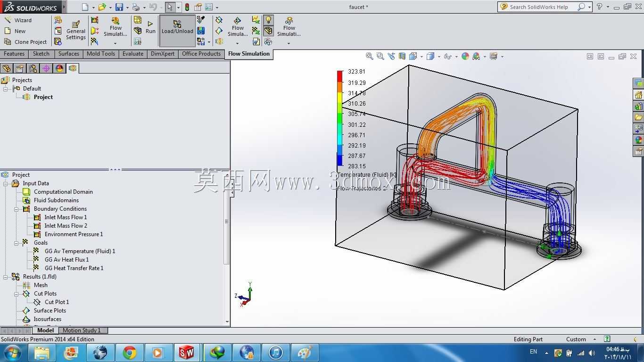The height and width of the screenshot is (362, 644).
Task: Select Environment Pressure 1 boundary condition
Action: pyautogui.click(x=74, y=234)
